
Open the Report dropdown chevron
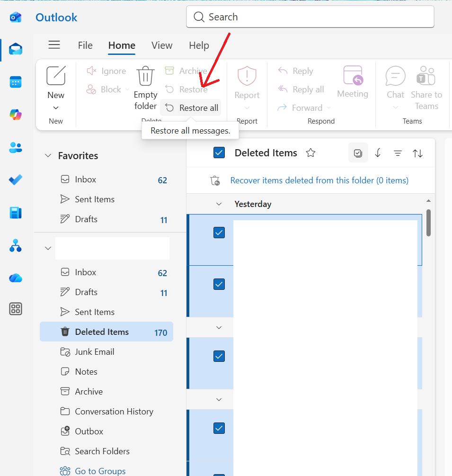(247, 108)
